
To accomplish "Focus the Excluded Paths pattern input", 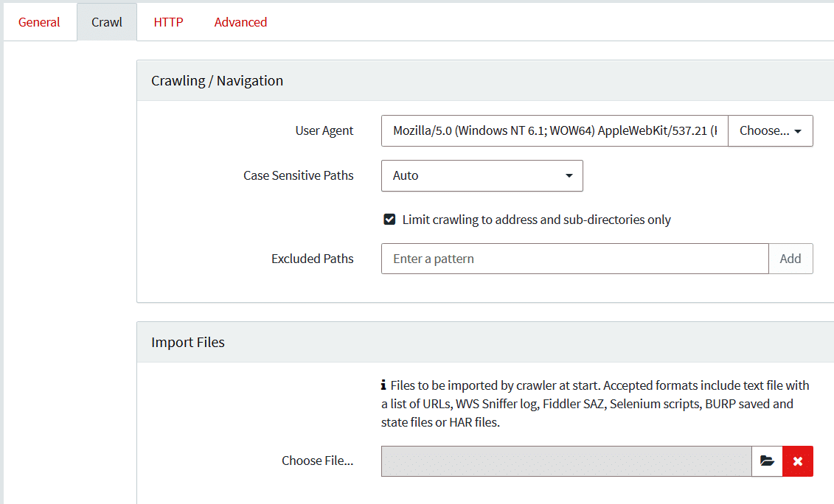I will [574, 259].
